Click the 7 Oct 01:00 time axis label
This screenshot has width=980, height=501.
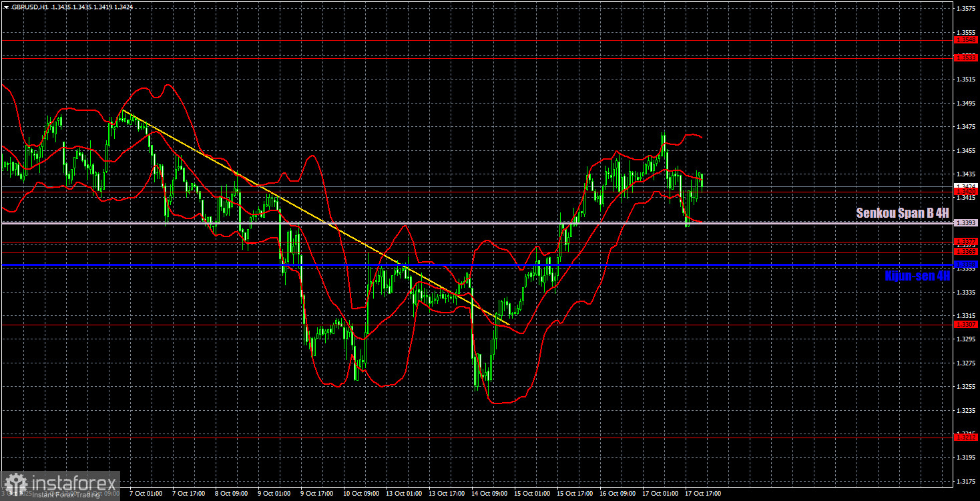coord(144,494)
